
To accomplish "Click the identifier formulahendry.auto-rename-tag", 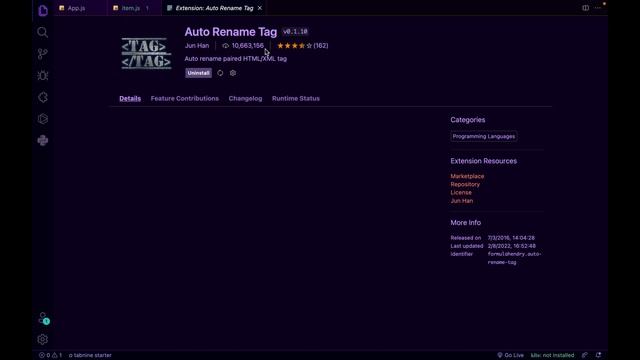I will point(514,258).
